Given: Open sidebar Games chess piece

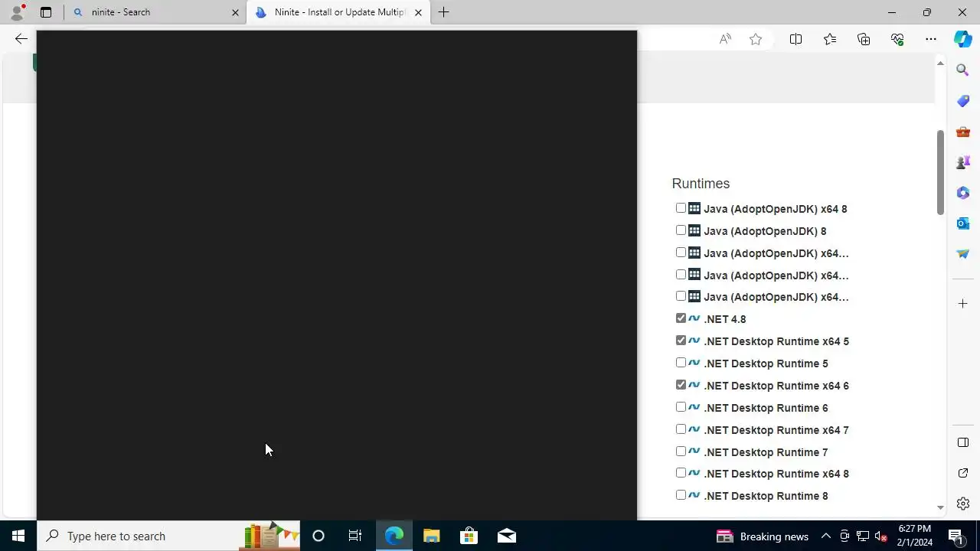Looking at the screenshot, I should point(963,162).
